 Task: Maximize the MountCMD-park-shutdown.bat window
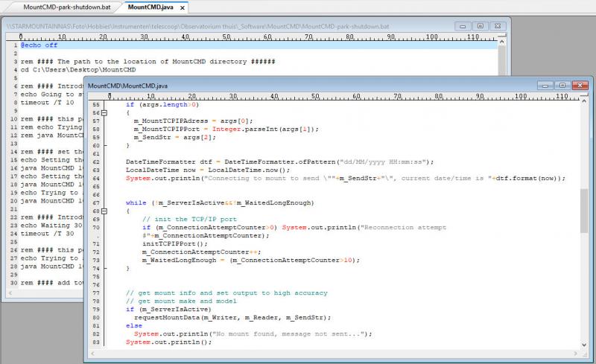click(x=481, y=25)
